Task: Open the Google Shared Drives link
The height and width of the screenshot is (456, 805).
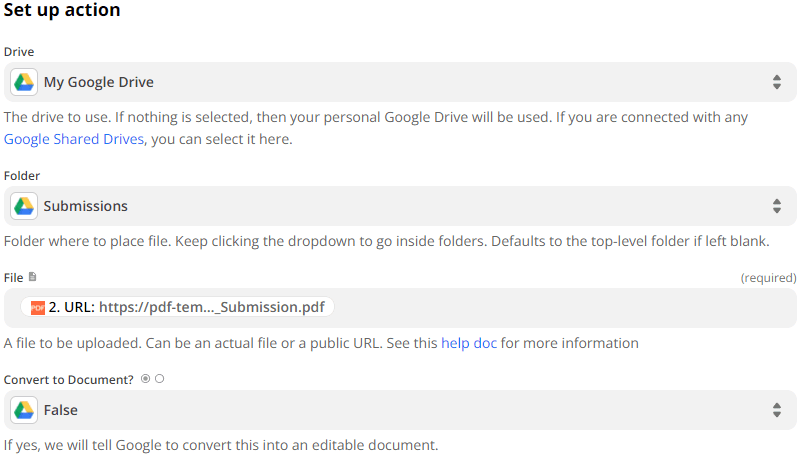Action: pos(74,139)
